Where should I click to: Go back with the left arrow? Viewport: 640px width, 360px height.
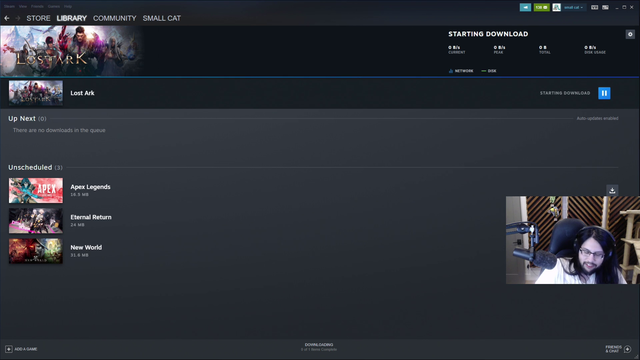[x=7, y=18]
